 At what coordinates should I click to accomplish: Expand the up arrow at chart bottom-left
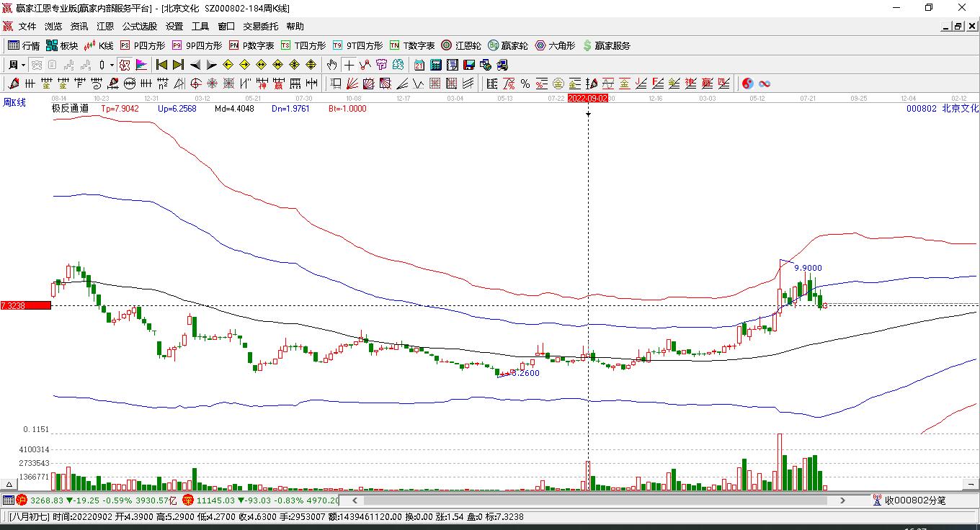tap(10, 485)
